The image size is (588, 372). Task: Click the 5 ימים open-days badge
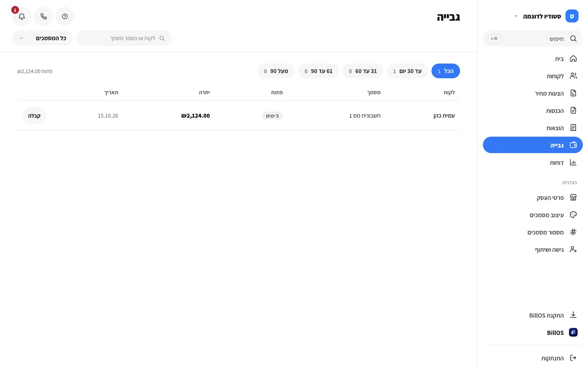click(272, 116)
